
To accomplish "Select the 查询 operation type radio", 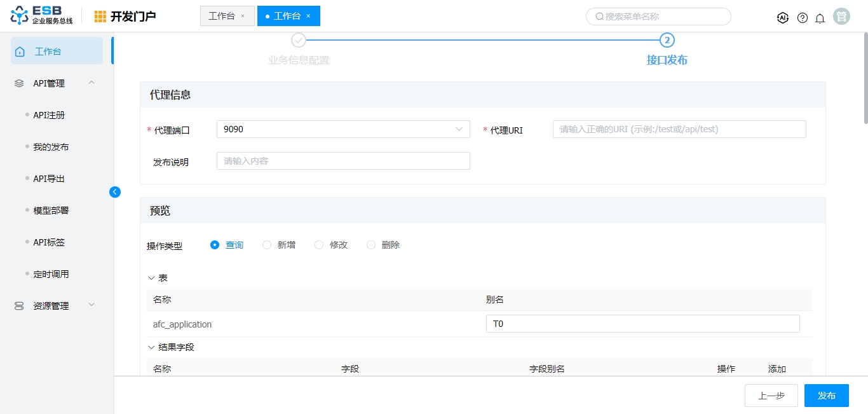I will coord(215,245).
